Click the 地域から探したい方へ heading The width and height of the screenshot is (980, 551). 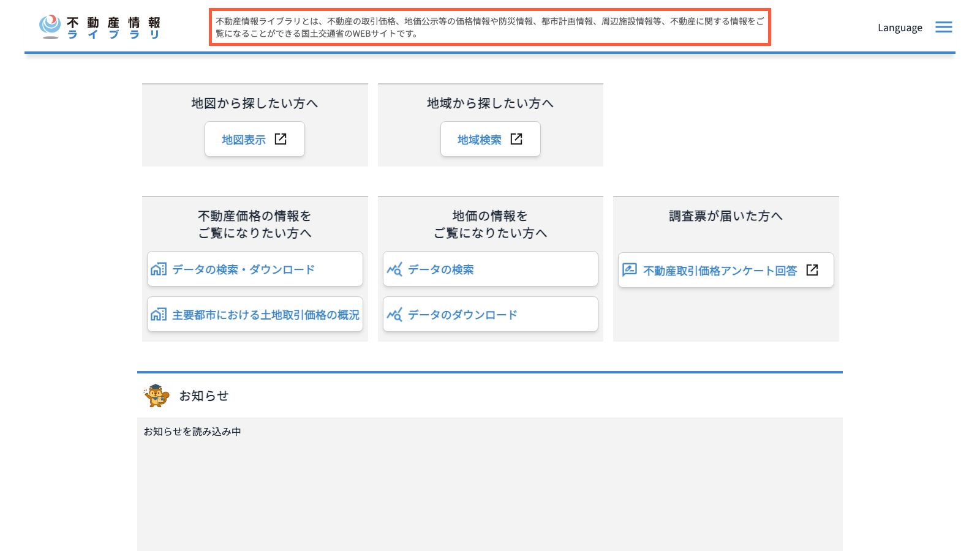(x=490, y=103)
